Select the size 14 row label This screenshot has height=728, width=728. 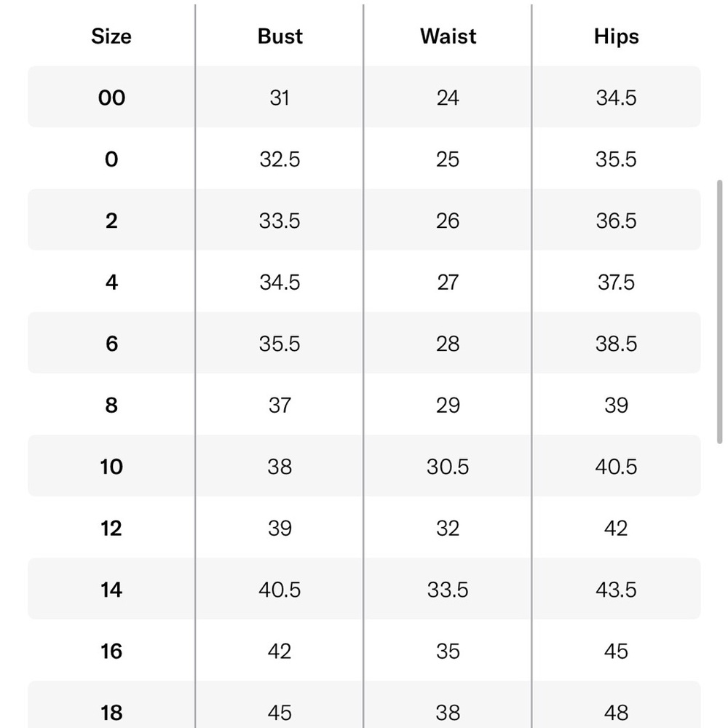111,590
